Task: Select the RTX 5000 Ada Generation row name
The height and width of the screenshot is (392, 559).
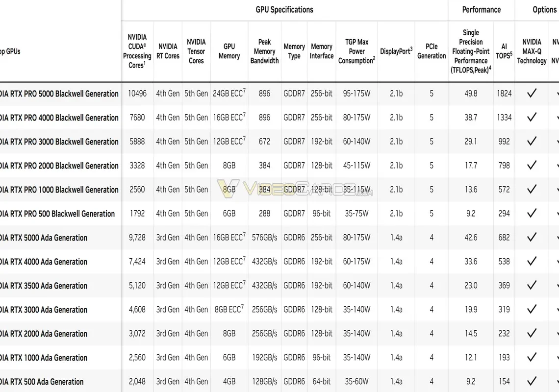Action: coord(44,238)
